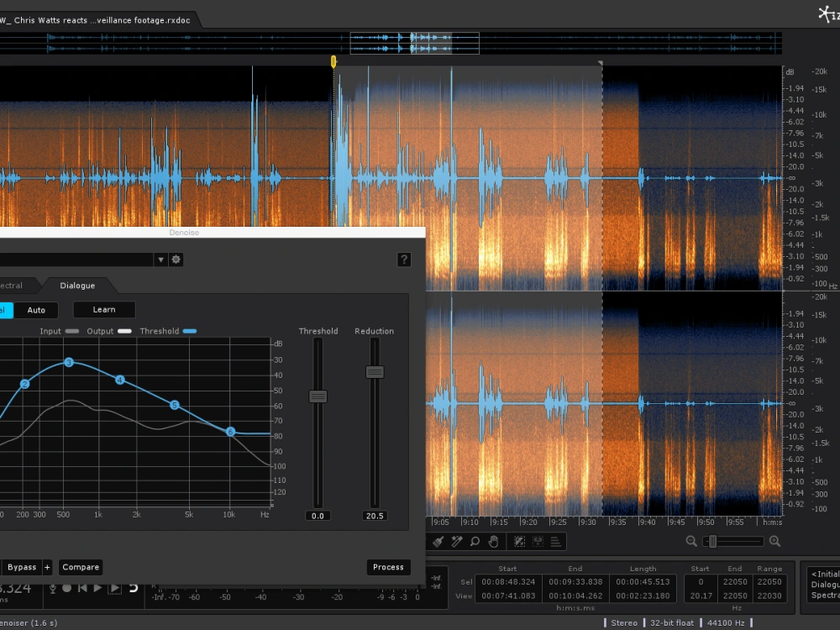Click selection frequency Range 22050
Viewport: 840px width, 630px height.
click(x=769, y=582)
